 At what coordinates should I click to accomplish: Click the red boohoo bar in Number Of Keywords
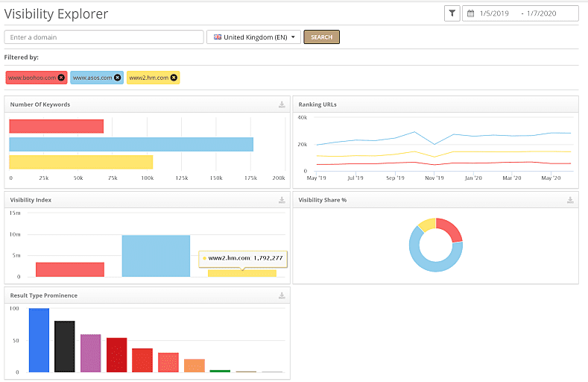pyautogui.click(x=56, y=126)
